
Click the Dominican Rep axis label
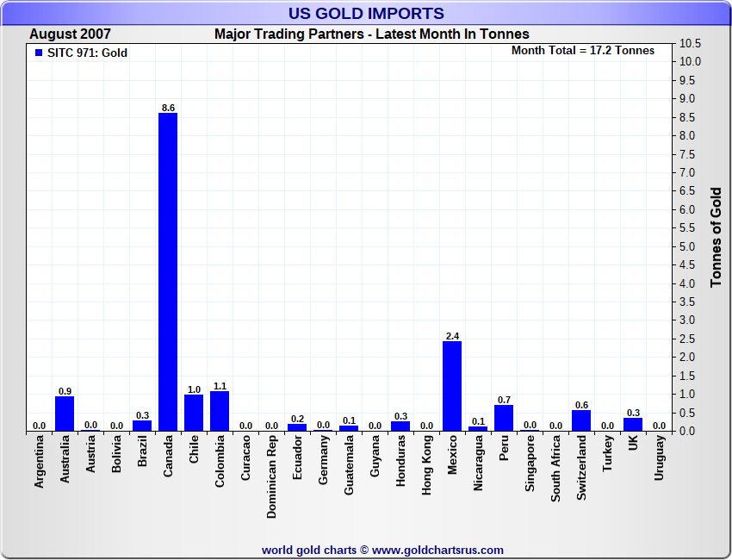pos(272,475)
